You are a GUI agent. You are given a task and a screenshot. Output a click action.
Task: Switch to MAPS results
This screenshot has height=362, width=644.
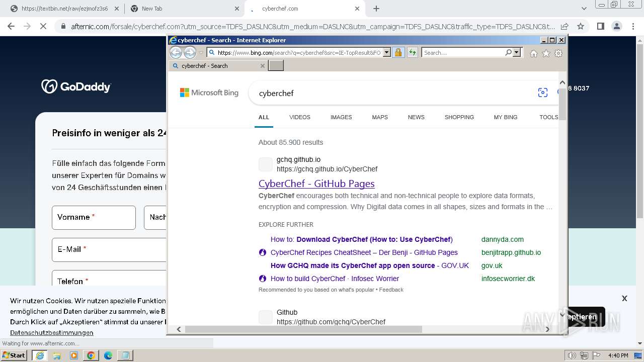coord(380,117)
